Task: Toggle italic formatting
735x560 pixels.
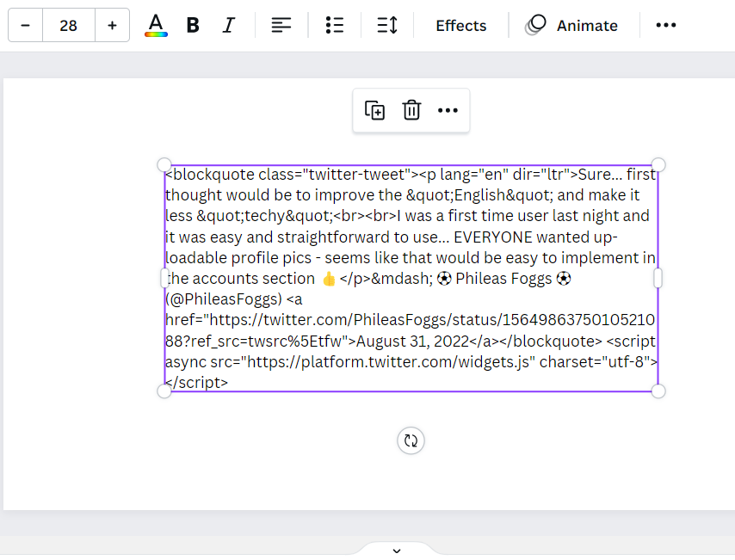Action: pos(228,26)
